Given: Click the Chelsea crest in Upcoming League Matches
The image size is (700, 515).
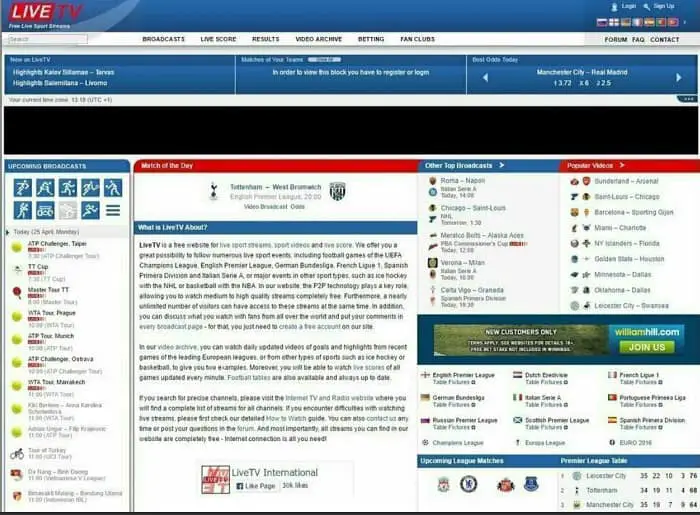Looking at the screenshot, I should [468, 484].
